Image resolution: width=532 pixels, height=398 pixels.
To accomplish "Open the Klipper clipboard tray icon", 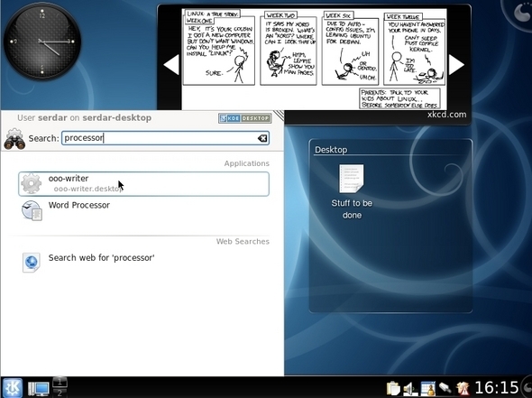I will click(x=393, y=388).
